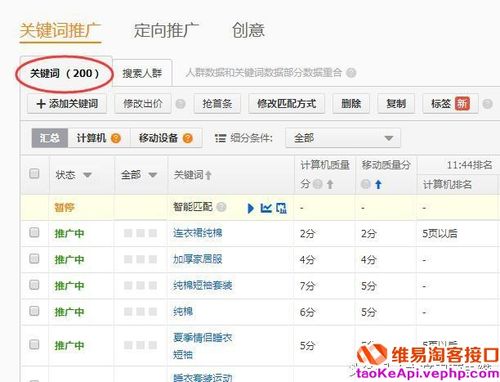This screenshot has width=500, height=382.
Task: Click the 修改出价 button
Action: 143,104
